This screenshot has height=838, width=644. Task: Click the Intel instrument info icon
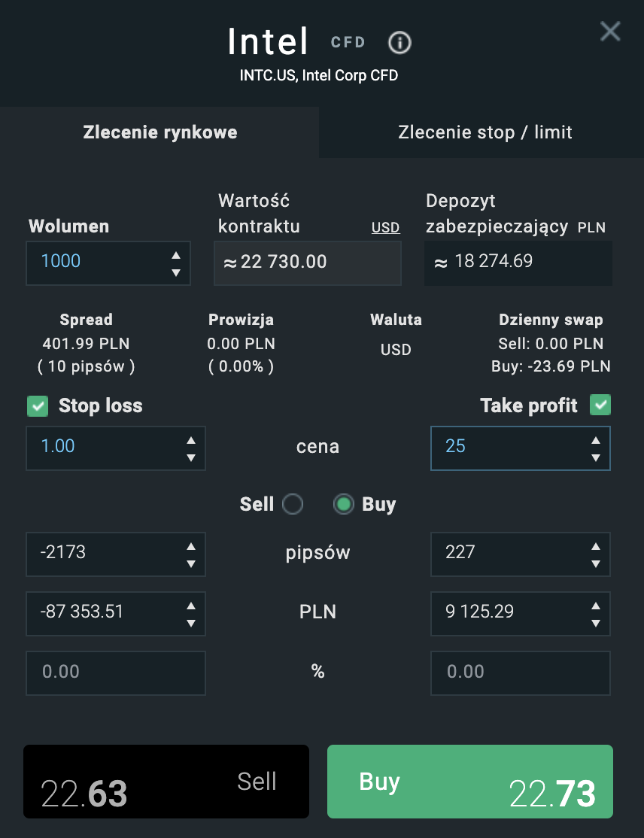click(399, 43)
